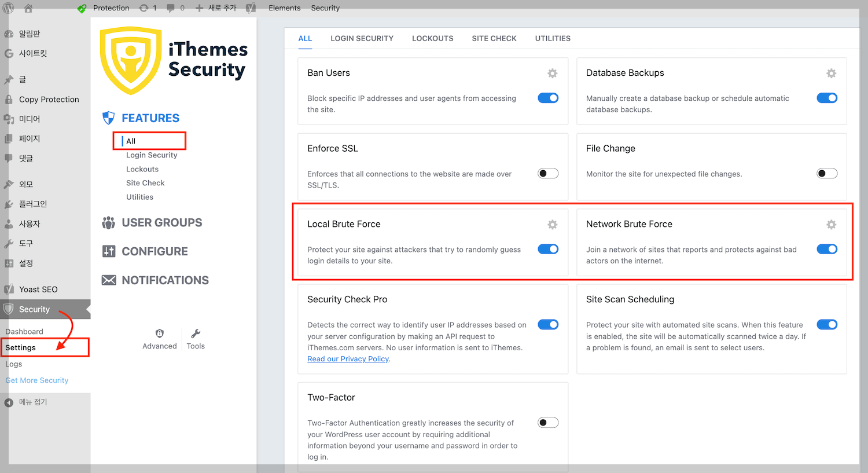Viewport: 868px width, 473px height.
Task: Switch to the LOGIN SECURITY tab
Action: click(x=362, y=38)
